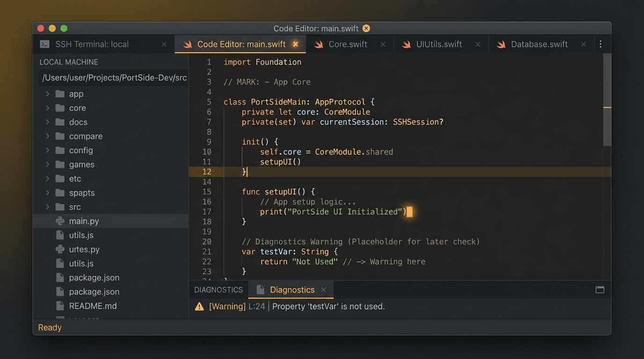Click the LOCAL MACHINE sidebar header

[69, 62]
